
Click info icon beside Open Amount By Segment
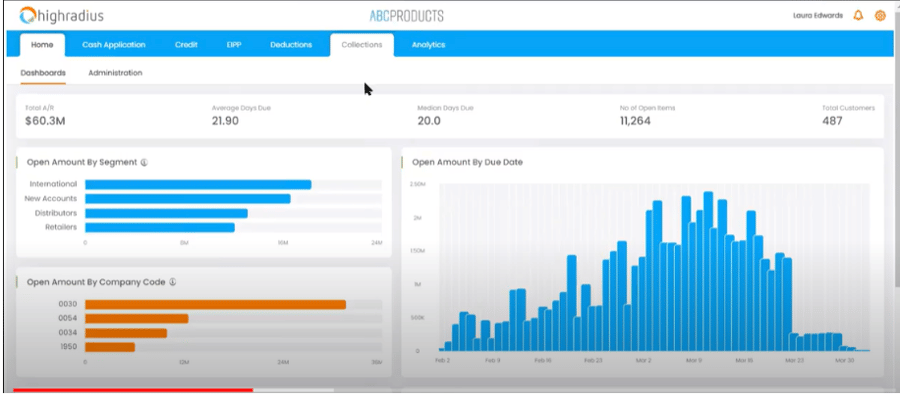pyautogui.click(x=144, y=163)
